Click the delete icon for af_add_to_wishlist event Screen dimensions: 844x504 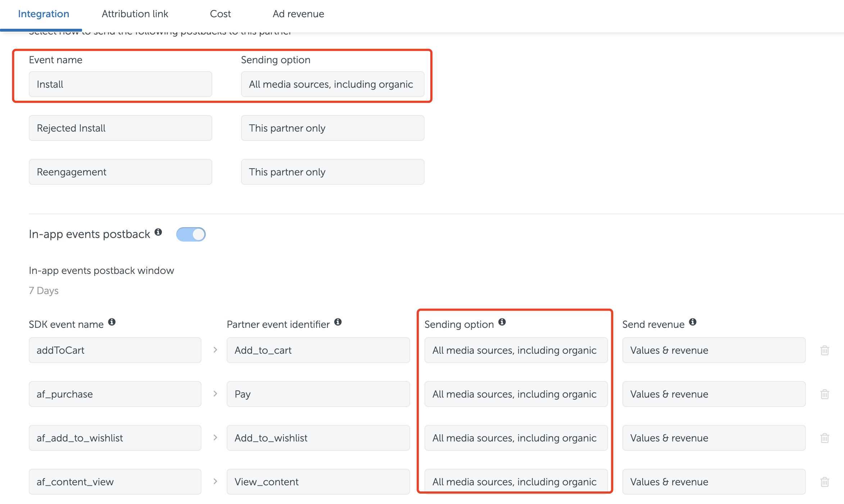click(x=825, y=438)
